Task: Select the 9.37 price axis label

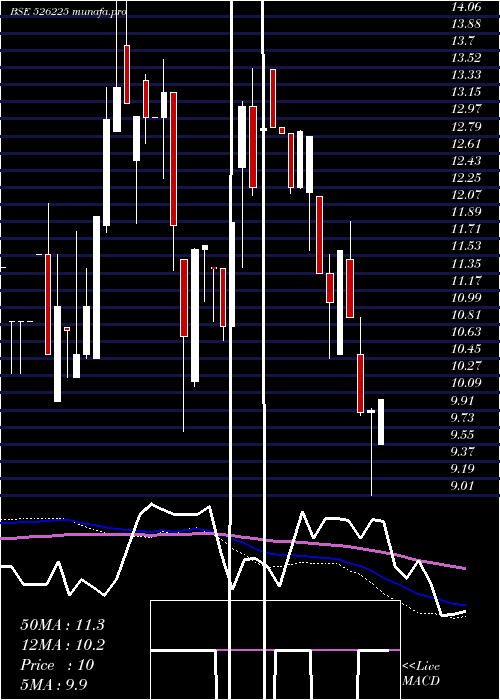Action: tap(462, 452)
